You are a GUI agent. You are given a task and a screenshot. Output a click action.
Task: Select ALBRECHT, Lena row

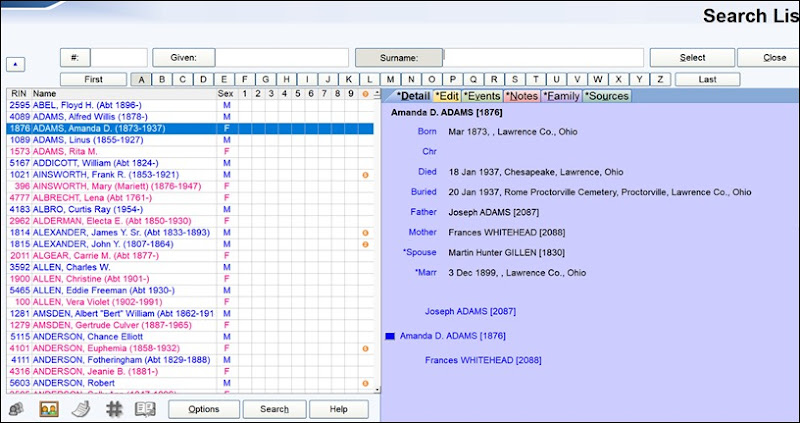[x=190, y=198]
